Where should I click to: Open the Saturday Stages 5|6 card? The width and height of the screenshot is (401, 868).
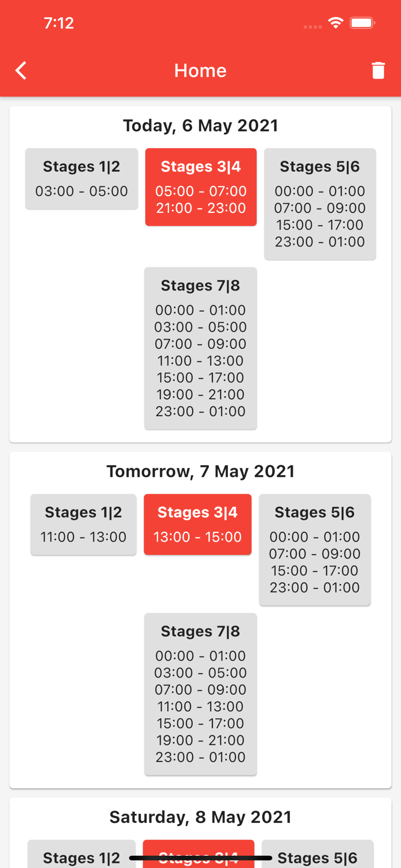[x=318, y=858]
